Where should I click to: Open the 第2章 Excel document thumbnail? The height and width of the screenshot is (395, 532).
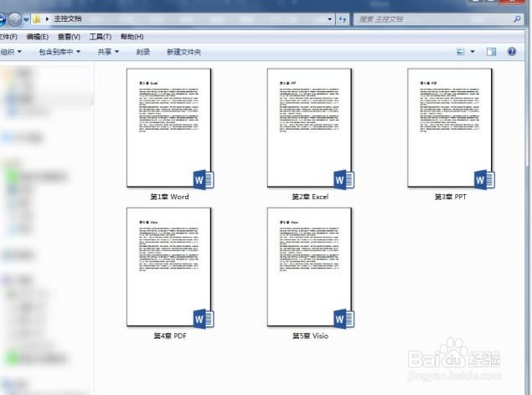tap(309, 128)
